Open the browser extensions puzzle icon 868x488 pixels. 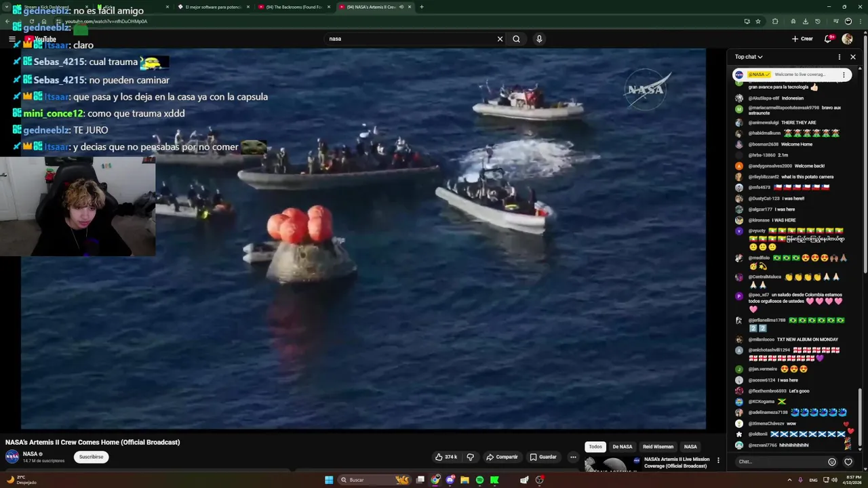[x=775, y=21]
